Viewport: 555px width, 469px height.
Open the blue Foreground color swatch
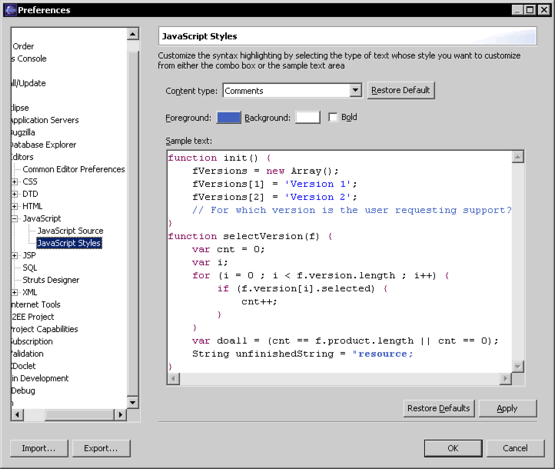tap(229, 117)
